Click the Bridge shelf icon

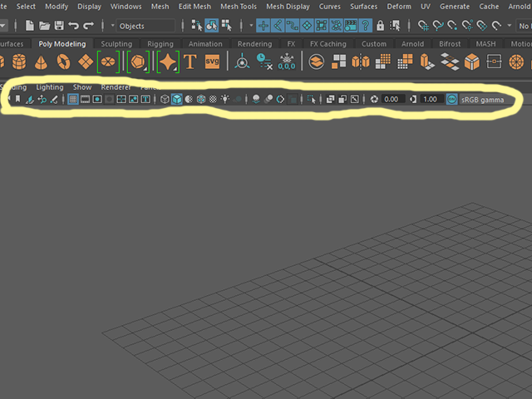pos(450,62)
